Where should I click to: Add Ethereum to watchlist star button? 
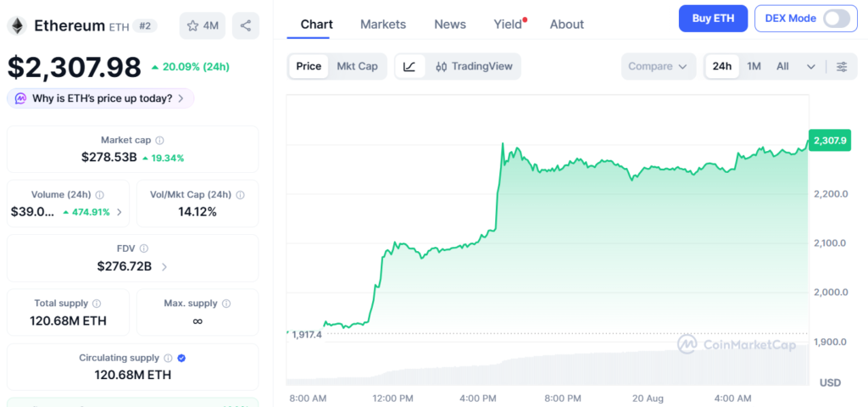click(203, 25)
